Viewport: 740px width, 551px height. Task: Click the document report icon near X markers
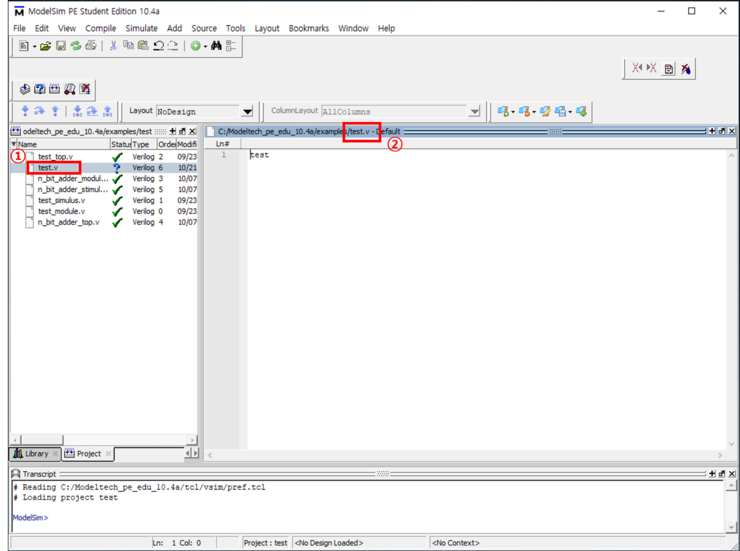tap(669, 69)
